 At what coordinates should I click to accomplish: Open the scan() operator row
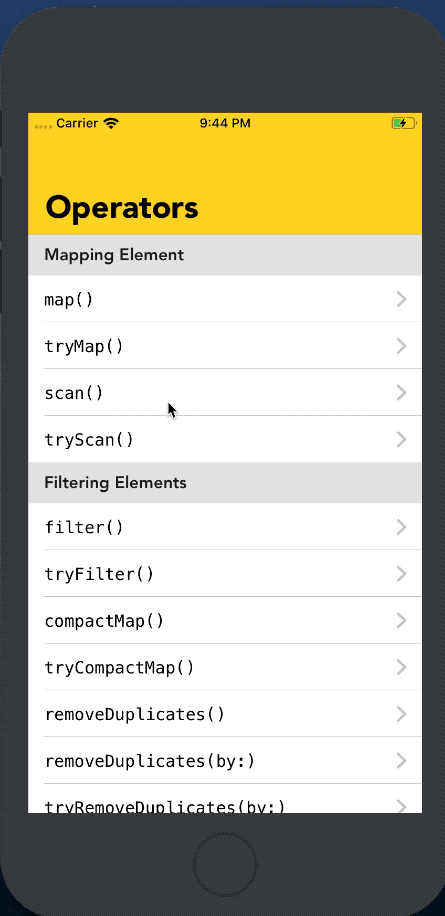[225, 393]
